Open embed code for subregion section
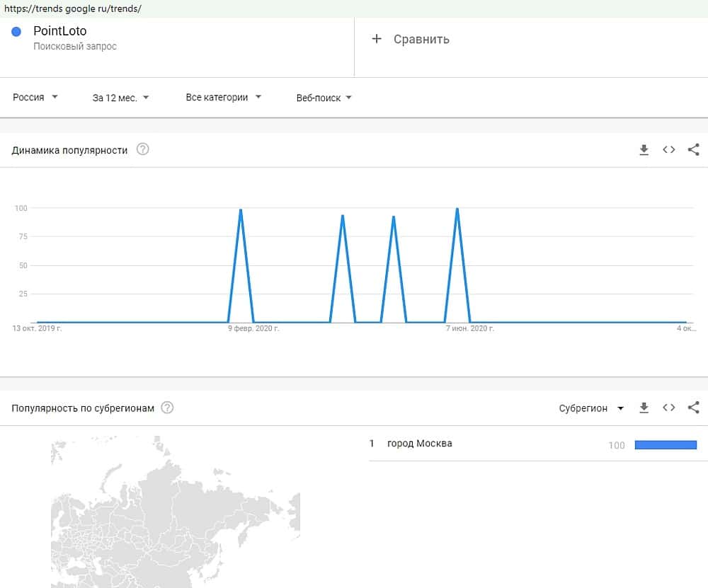The height and width of the screenshot is (588, 708). pyautogui.click(x=668, y=408)
